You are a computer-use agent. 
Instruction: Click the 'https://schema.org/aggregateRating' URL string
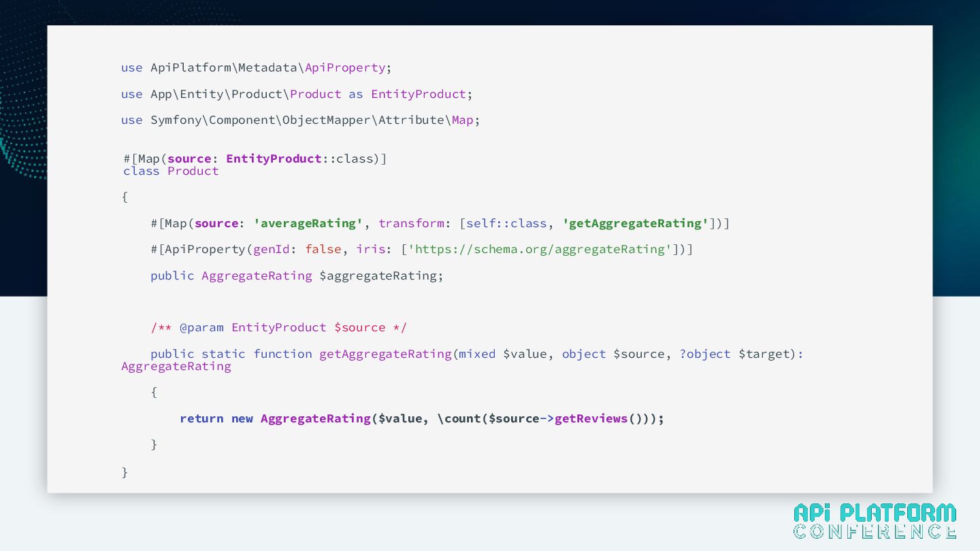[540, 250]
